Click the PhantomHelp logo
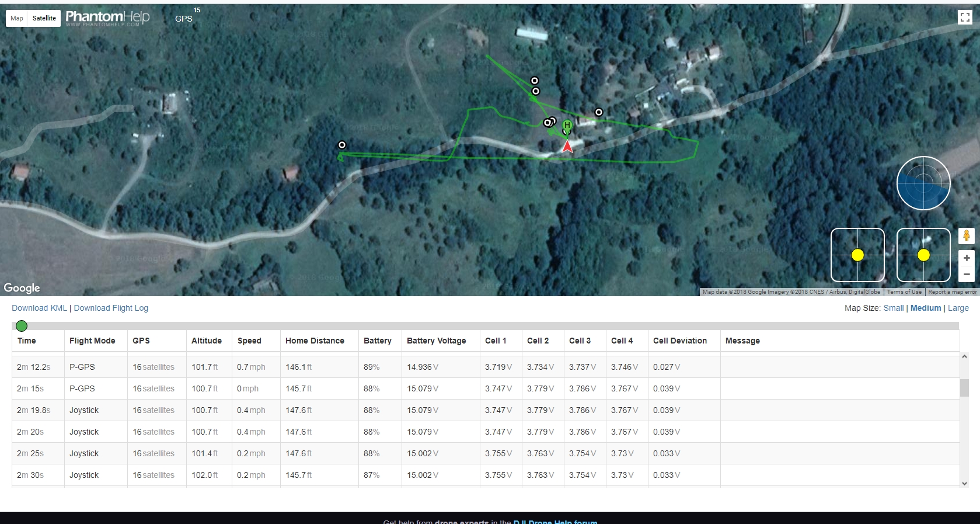 pyautogui.click(x=107, y=18)
